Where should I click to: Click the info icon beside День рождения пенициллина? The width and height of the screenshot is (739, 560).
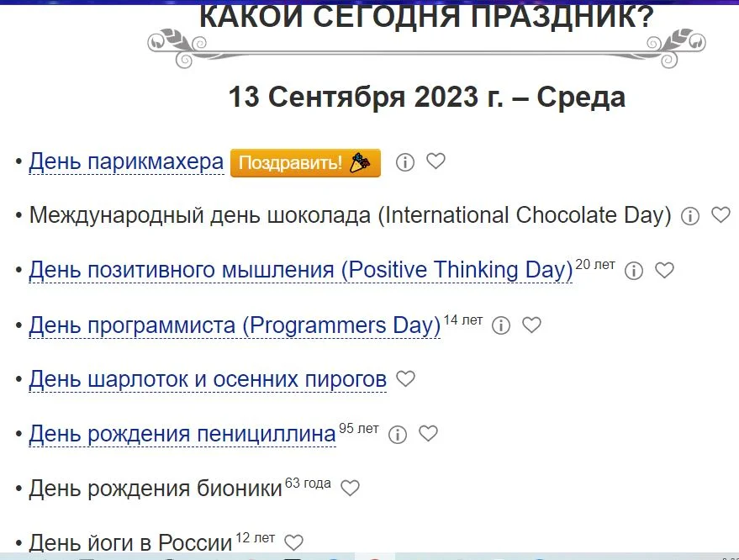tap(397, 434)
